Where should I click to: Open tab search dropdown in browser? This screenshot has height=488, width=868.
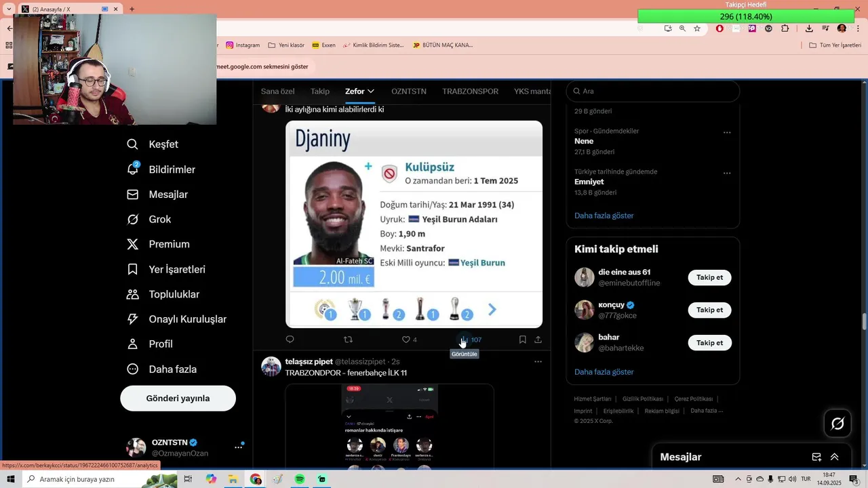(x=8, y=9)
